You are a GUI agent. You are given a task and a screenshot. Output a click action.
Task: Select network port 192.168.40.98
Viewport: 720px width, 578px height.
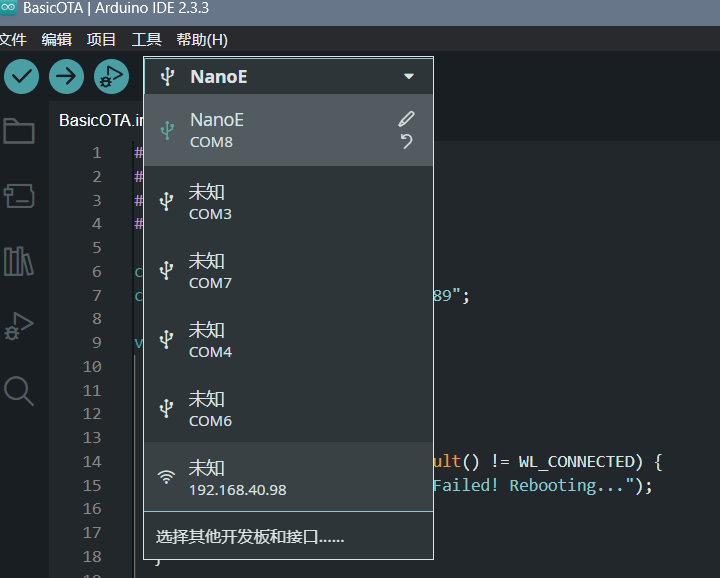(289, 477)
